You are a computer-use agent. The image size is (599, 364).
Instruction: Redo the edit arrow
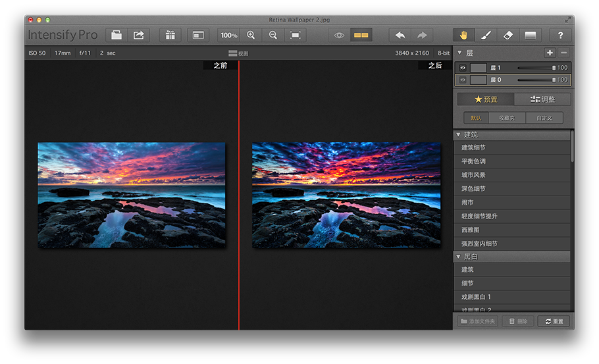tap(422, 35)
